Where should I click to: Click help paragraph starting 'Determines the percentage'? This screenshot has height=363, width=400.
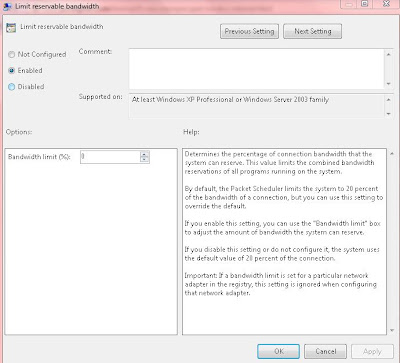coord(279,163)
